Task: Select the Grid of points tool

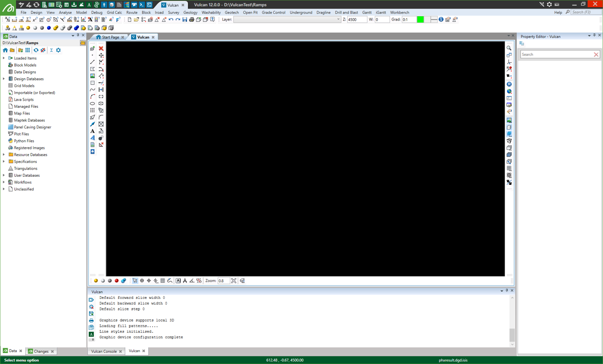Action: pyautogui.click(x=93, y=110)
